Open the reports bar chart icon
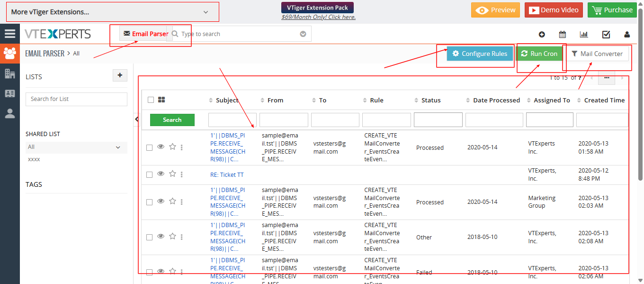 [583, 34]
